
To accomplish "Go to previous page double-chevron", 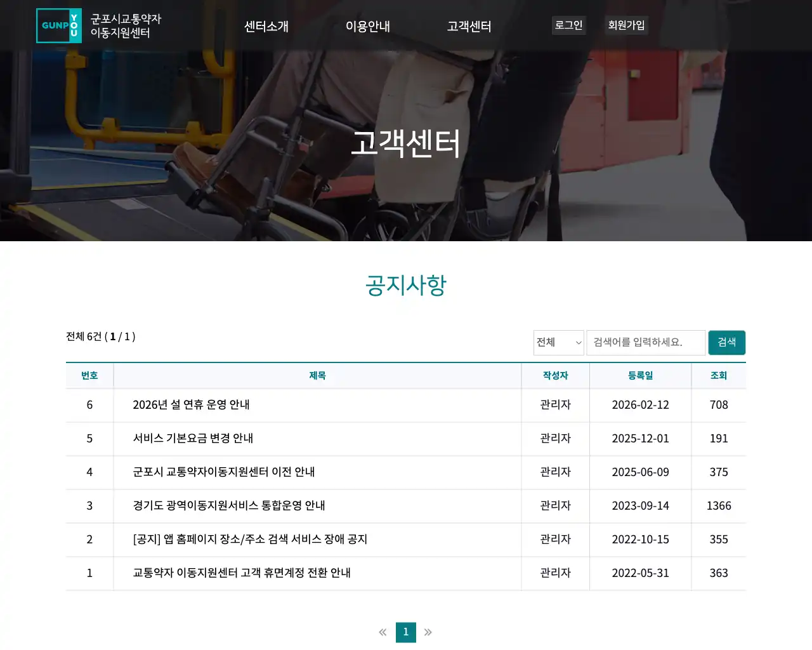I will pos(383,632).
